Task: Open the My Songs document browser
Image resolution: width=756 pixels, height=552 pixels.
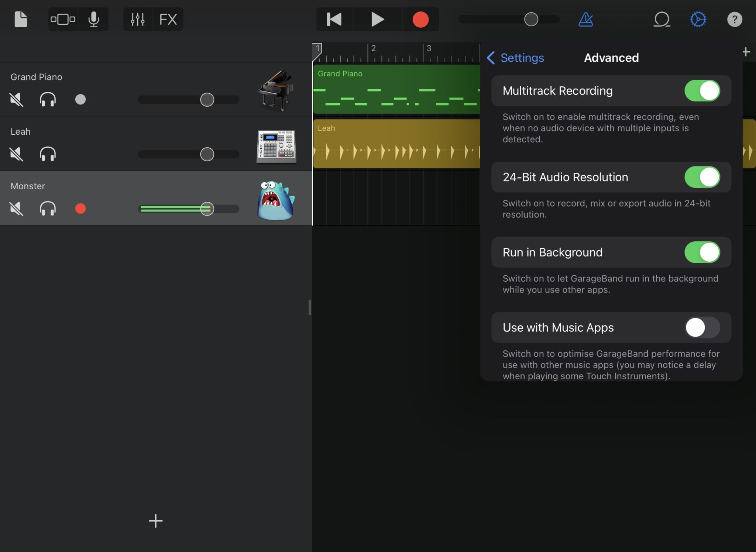Action: coord(21,19)
